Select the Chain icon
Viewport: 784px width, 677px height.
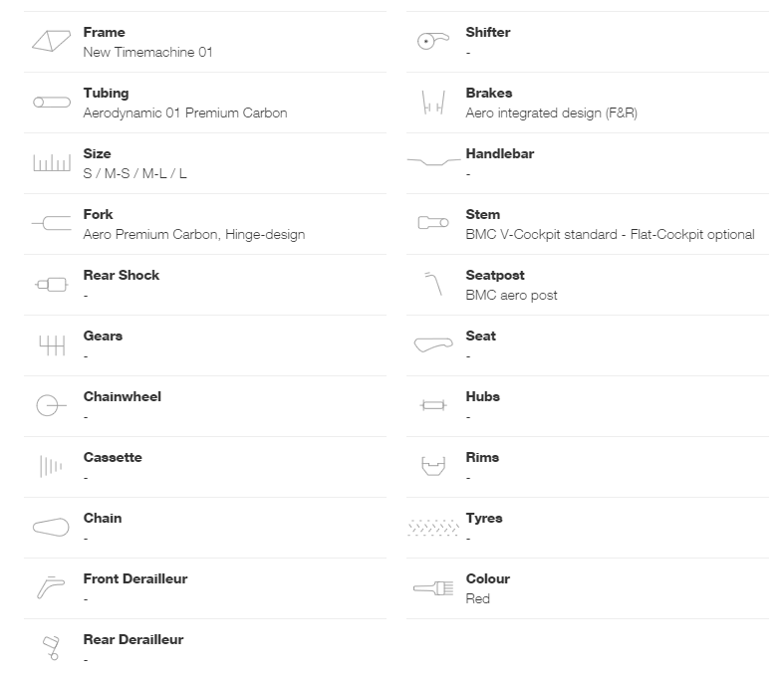point(51,527)
